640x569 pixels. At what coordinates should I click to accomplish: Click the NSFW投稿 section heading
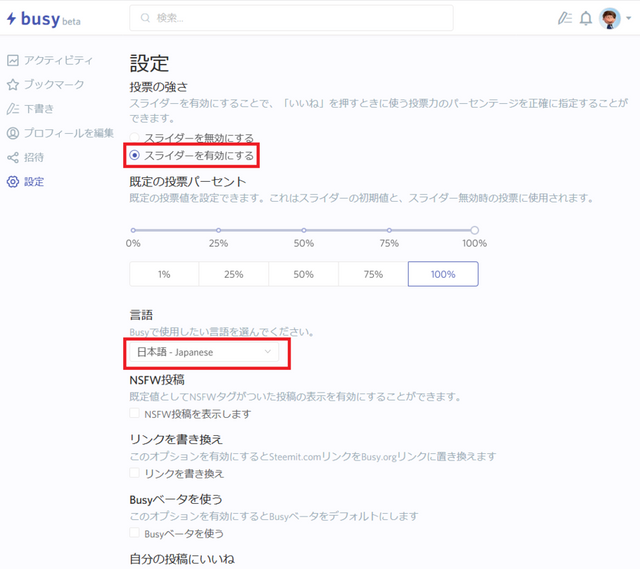tap(157, 380)
